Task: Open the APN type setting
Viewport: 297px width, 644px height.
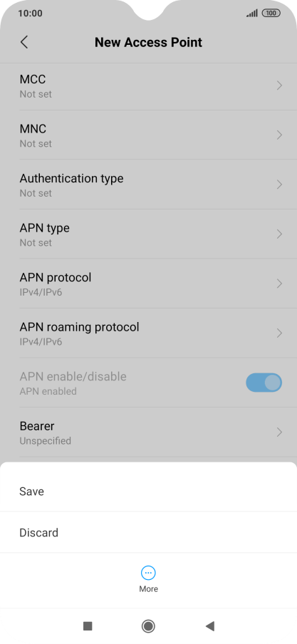Action: (x=148, y=234)
